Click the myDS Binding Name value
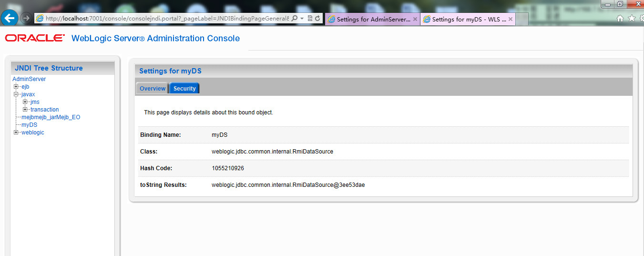This screenshot has height=256, width=644. [x=219, y=135]
